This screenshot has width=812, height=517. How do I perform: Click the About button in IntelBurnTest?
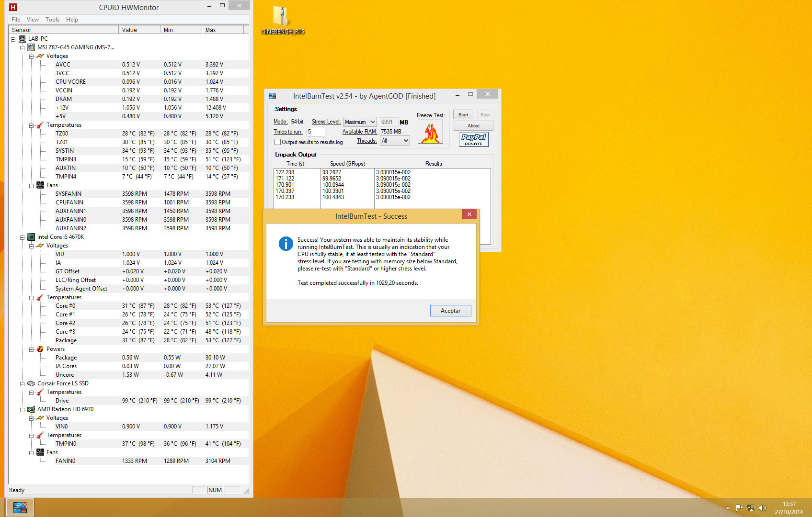[x=473, y=126]
